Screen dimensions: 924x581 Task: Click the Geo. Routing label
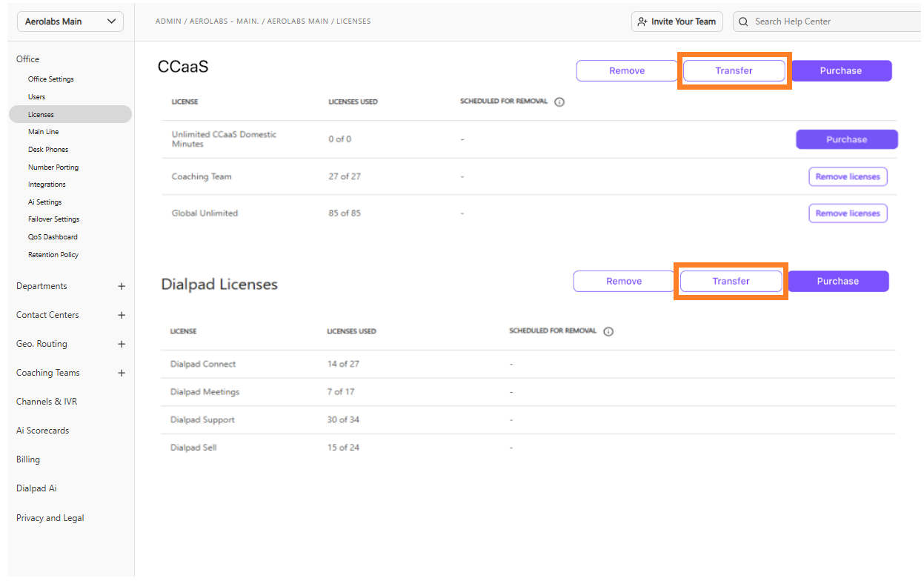coord(41,344)
